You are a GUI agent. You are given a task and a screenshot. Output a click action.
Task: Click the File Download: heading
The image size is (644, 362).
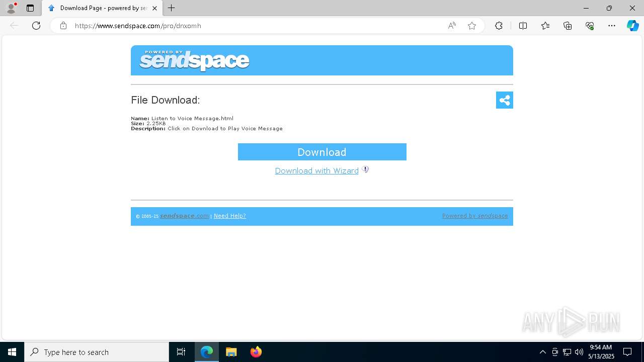point(166,100)
